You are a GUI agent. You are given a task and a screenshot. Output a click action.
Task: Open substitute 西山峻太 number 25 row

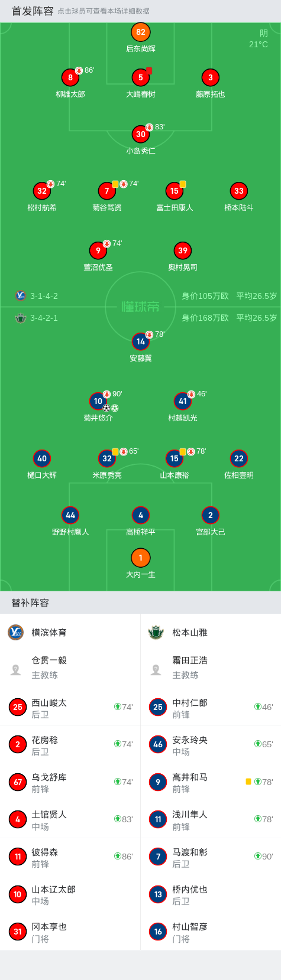coord(70,707)
